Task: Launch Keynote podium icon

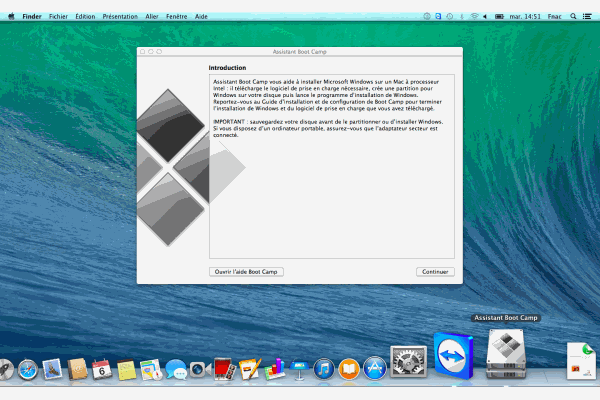Action: (x=299, y=370)
